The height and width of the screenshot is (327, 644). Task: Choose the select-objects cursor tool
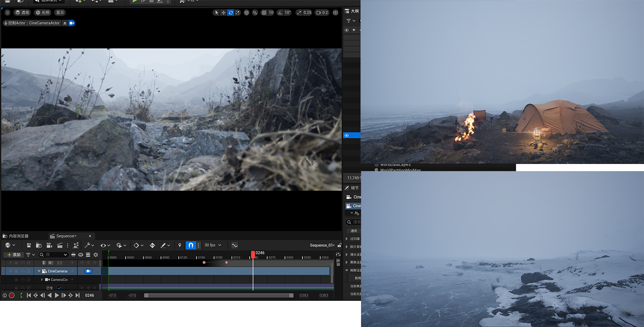216,12
